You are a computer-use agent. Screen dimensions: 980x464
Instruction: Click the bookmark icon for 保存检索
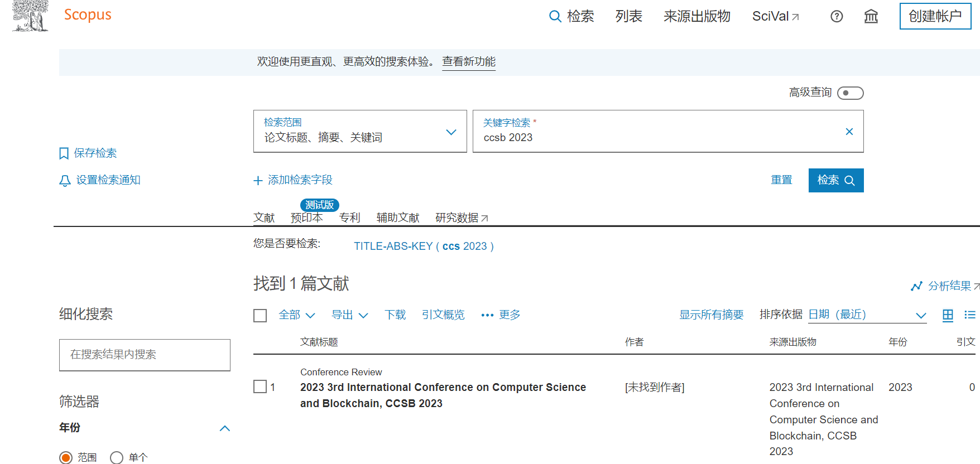[64, 153]
